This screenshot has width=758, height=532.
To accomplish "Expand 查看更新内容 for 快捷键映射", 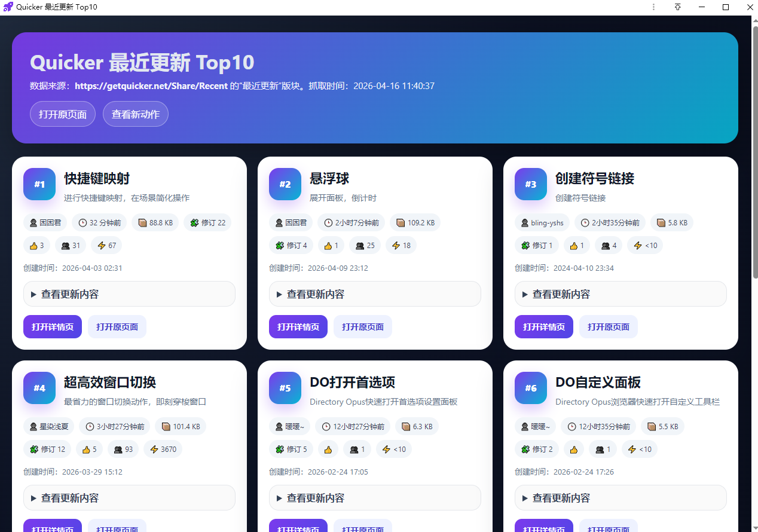I will (x=129, y=294).
